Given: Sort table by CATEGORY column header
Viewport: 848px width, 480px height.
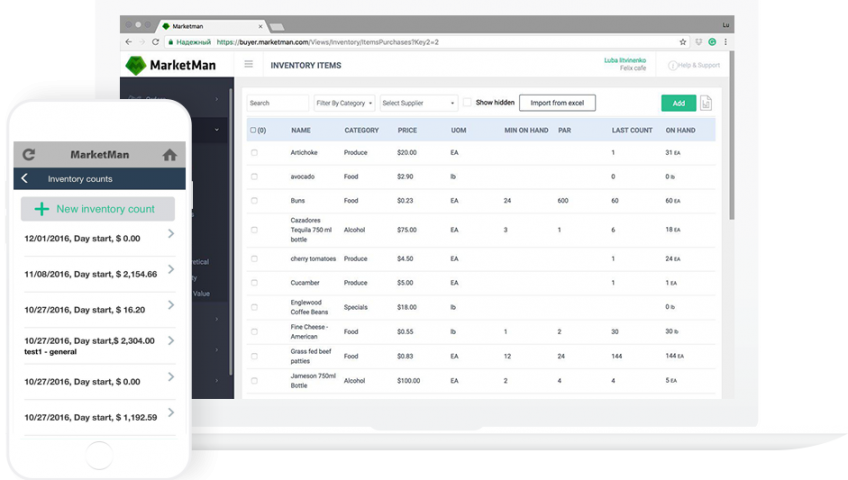Looking at the screenshot, I should [361, 130].
